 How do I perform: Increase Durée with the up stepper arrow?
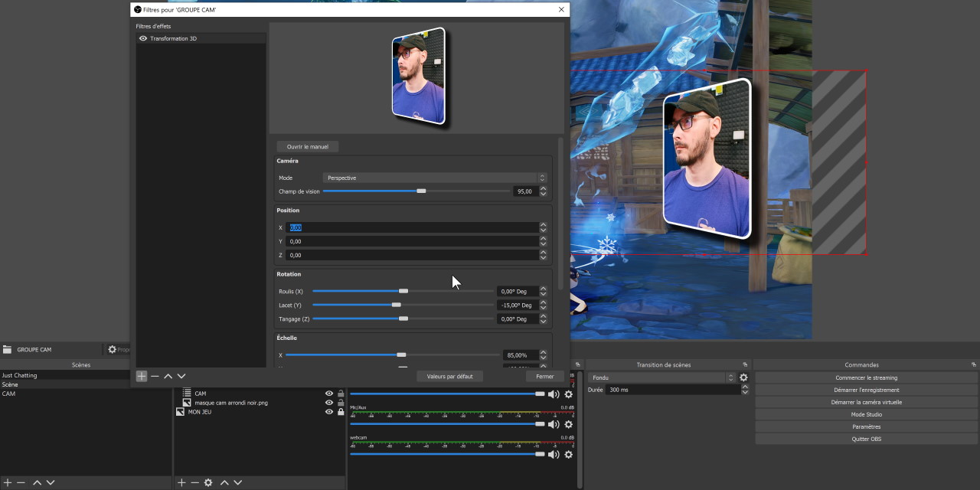[x=744, y=387]
